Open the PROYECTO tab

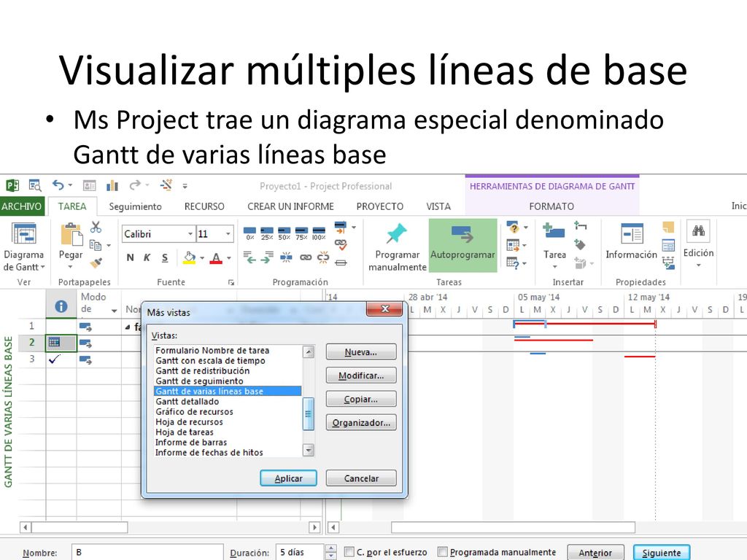(379, 206)
